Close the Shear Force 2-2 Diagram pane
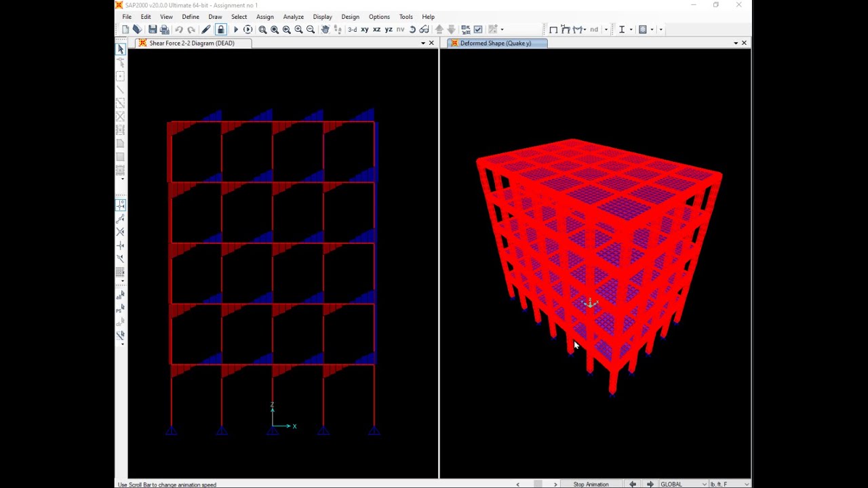 431,43
